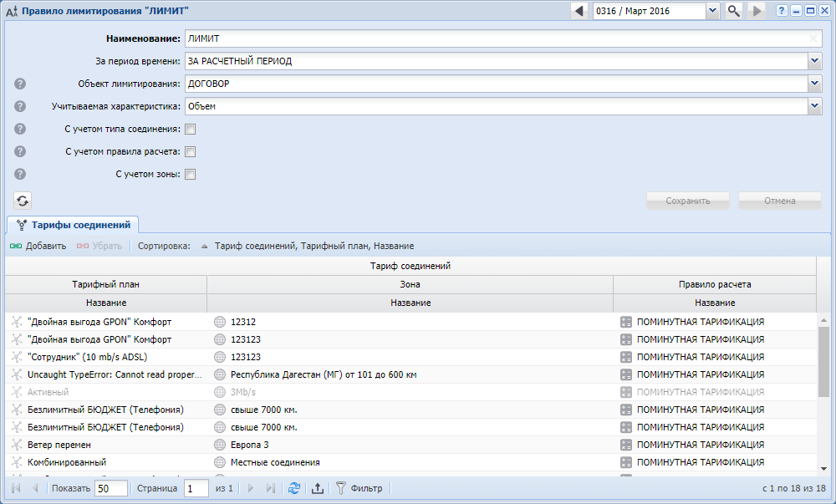The image size is (836, 504).
Task: Open period search magnifier icon
Action: (734, 11)
